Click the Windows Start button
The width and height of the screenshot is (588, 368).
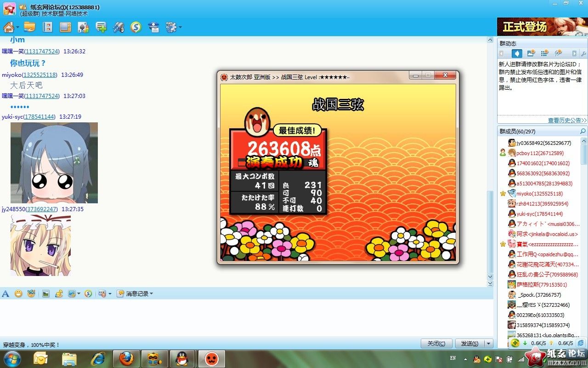(11, 358)
